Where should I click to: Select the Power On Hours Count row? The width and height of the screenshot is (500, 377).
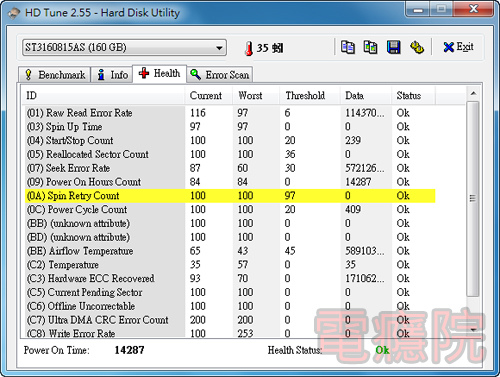(230, 182)
